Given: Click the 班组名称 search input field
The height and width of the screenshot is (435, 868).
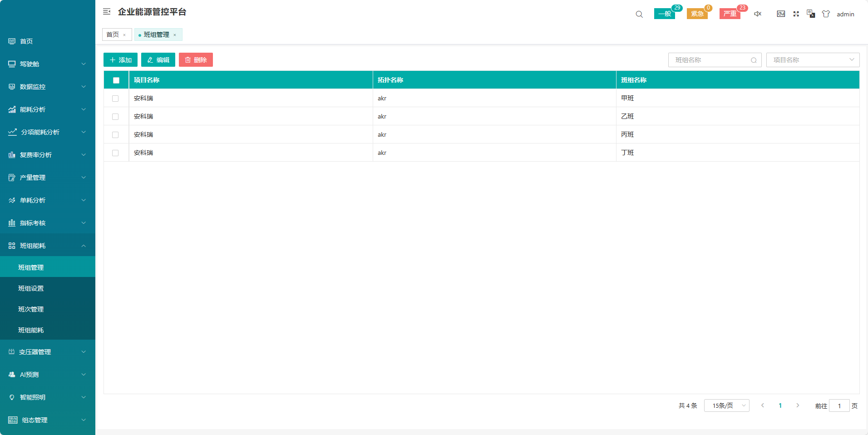Looking at the screenshot, I should tap(710, 60).
